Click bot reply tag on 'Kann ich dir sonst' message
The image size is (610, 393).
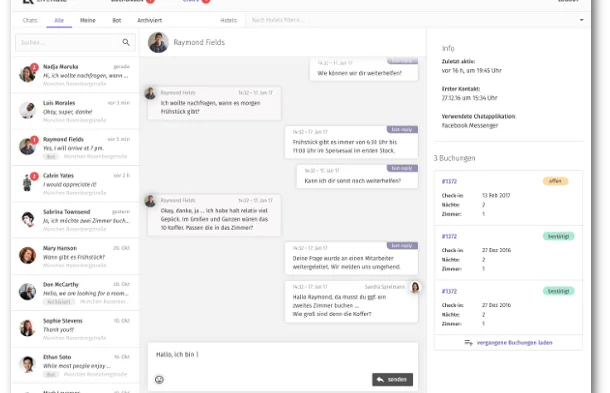[402, 168]
